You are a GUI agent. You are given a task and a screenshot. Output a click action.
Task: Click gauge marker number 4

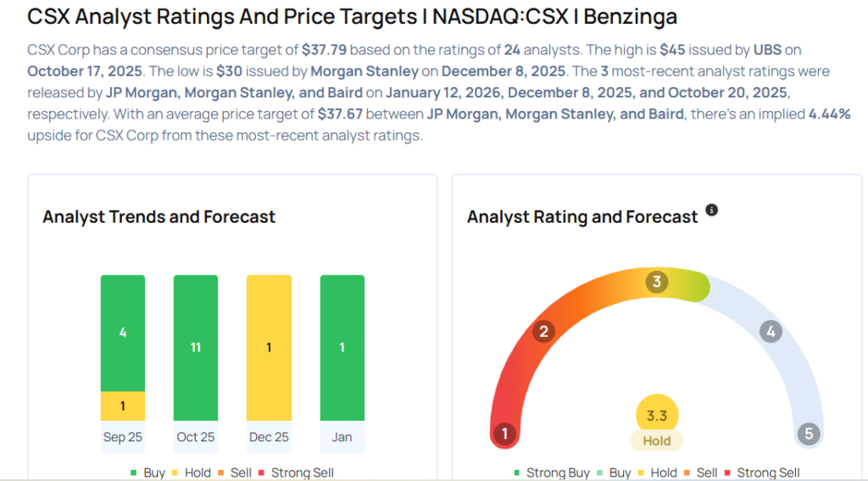pos(770,331)
